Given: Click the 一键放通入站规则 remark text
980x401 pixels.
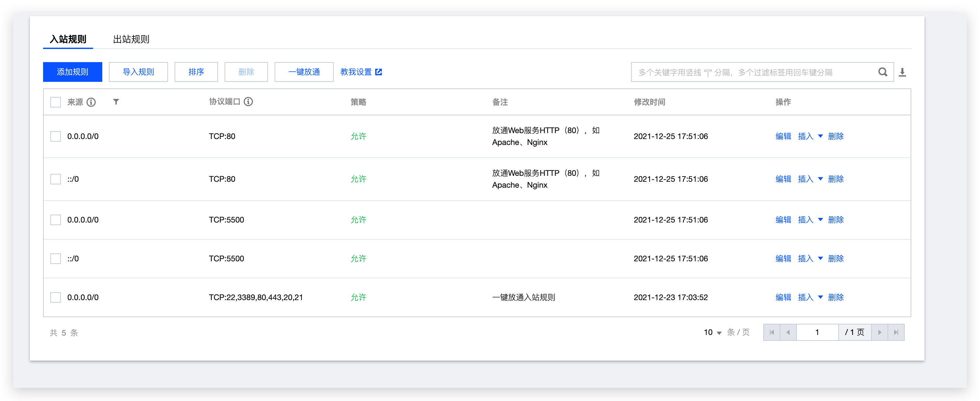Looking at the screenshot, I should pyautogui.click(x=524, y=297).
